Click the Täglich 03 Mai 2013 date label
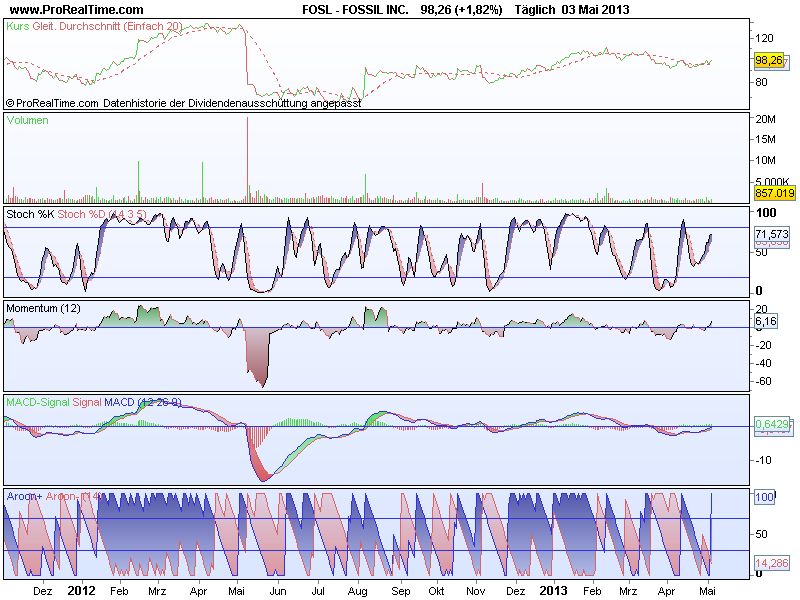 (x=571, y=10)
